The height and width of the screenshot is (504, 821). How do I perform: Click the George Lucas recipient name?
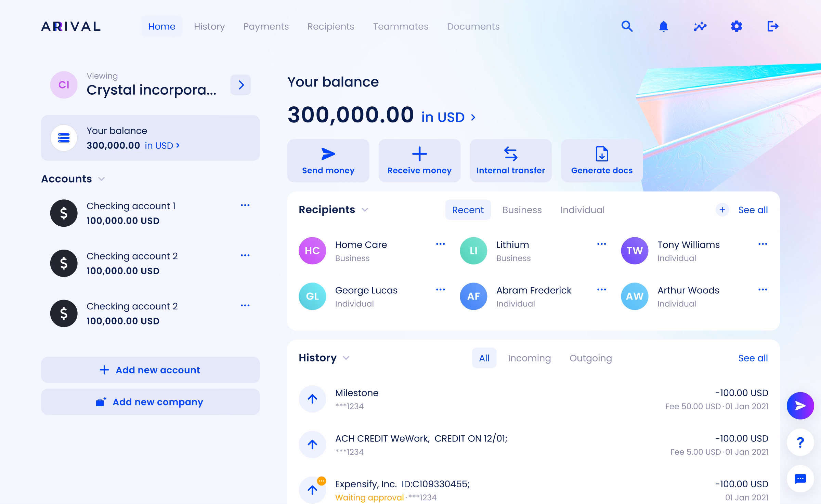pos(366,290)
